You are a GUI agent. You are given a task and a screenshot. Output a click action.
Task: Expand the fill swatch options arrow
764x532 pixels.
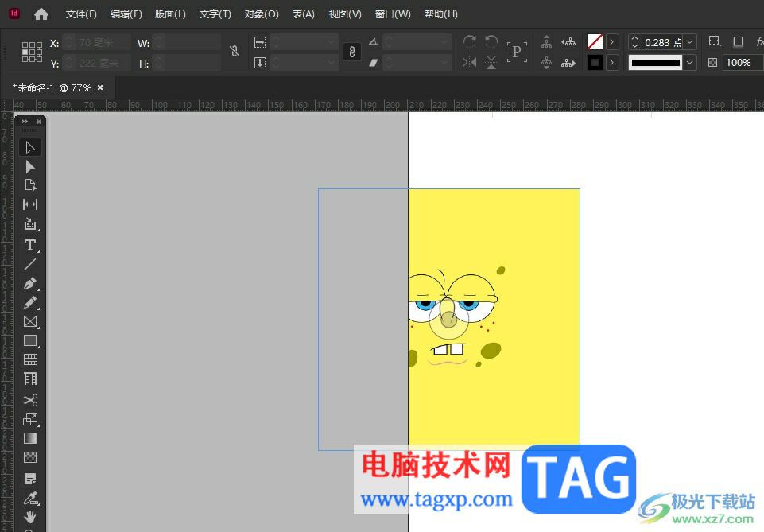coord(612,42)
